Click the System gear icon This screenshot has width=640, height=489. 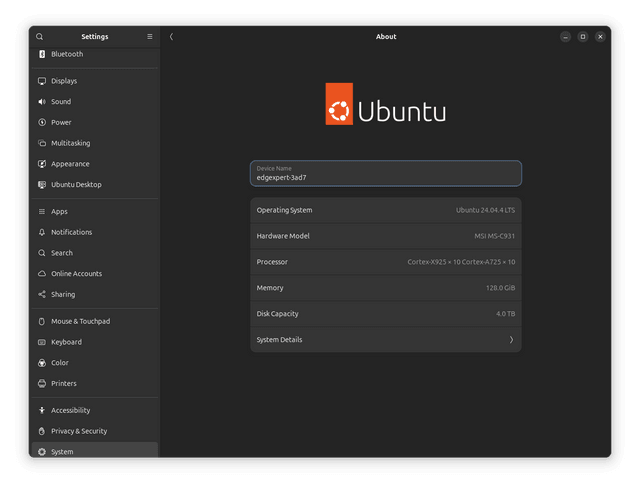(42, 452)
